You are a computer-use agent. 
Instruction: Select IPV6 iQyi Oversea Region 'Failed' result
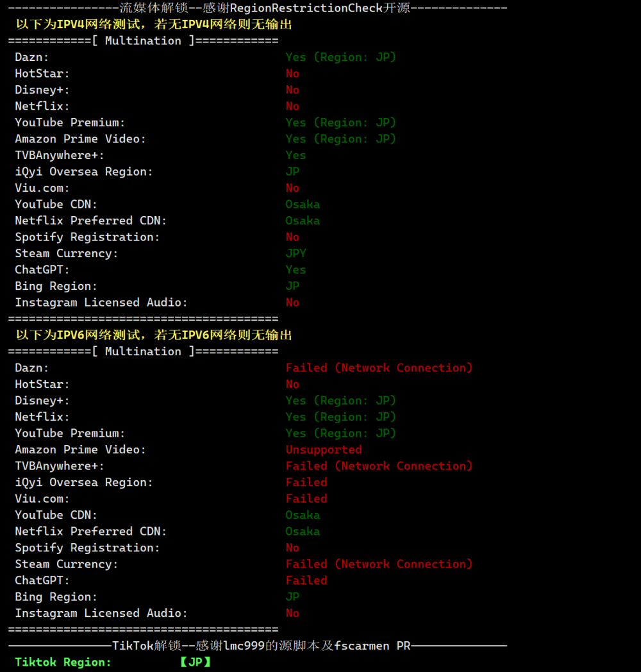306,483
